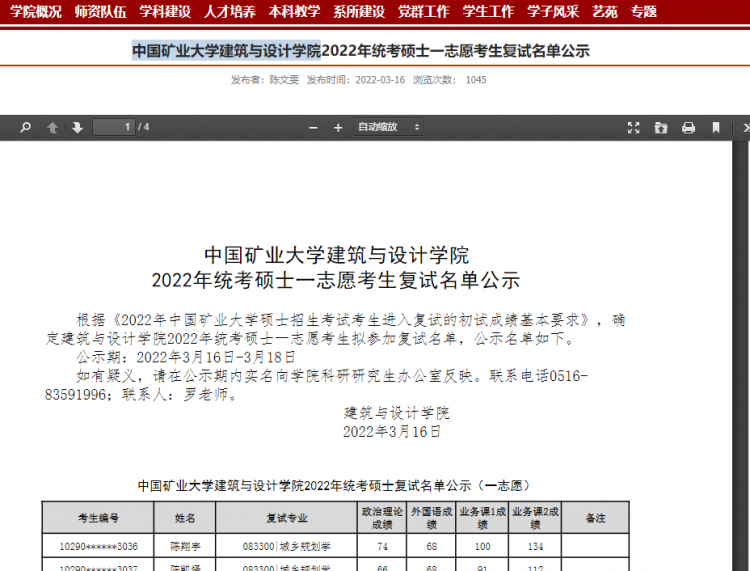Click the bookmark current view icon
Screen dimensions: 750x571
point(716,127)
